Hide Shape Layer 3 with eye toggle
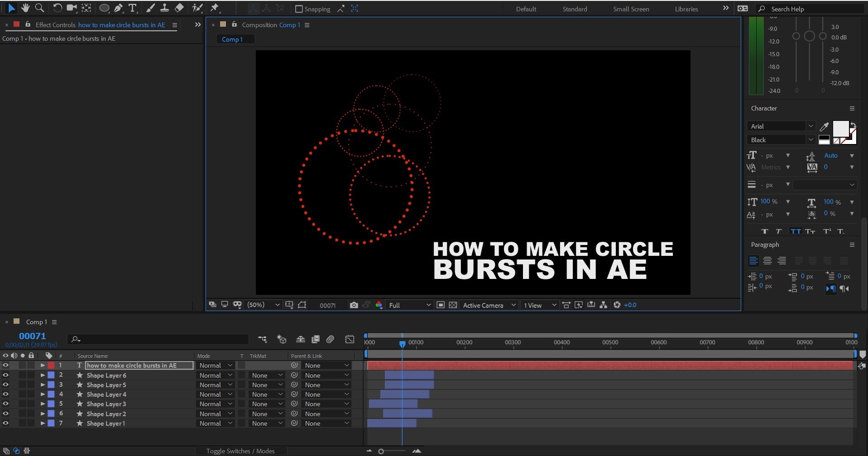This screenshot has width=868, height=456. click(5, 404)
